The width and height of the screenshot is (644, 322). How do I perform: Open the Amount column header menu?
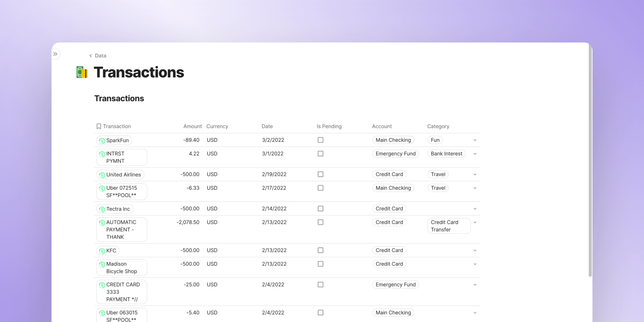(x=193, y=126)
